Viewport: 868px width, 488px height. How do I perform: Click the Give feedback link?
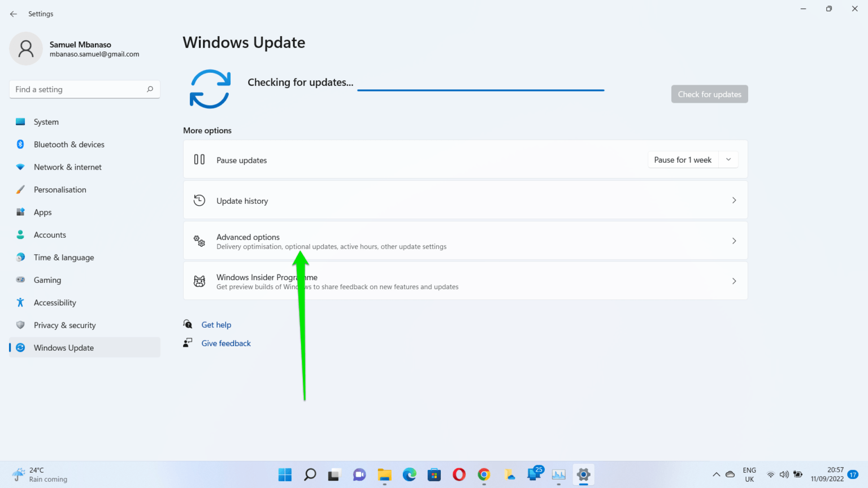225,343
